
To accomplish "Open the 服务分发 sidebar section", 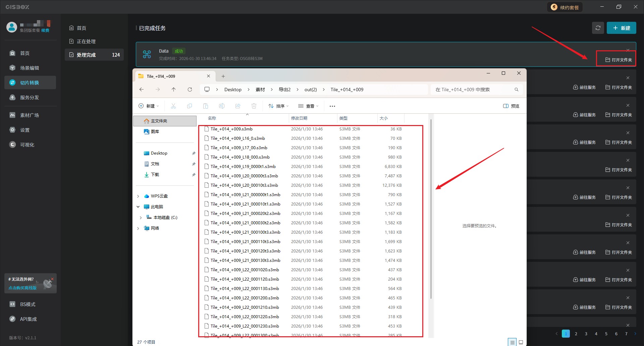I will pyautogui.click(x=30, y=98).
